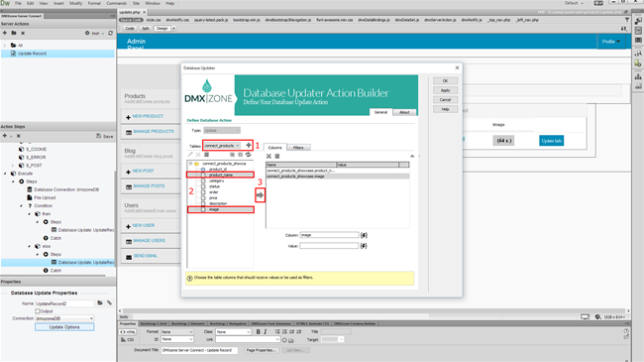Screen dimensions: 644x362
Task: Open dynamic data picker beside Value field
Action: point(364,246)
